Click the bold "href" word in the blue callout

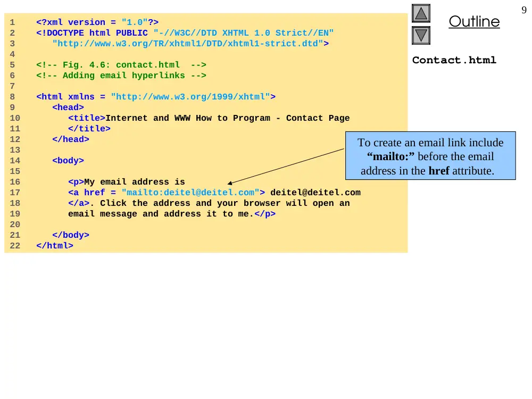pyautogui.click(x=439, y=171)
